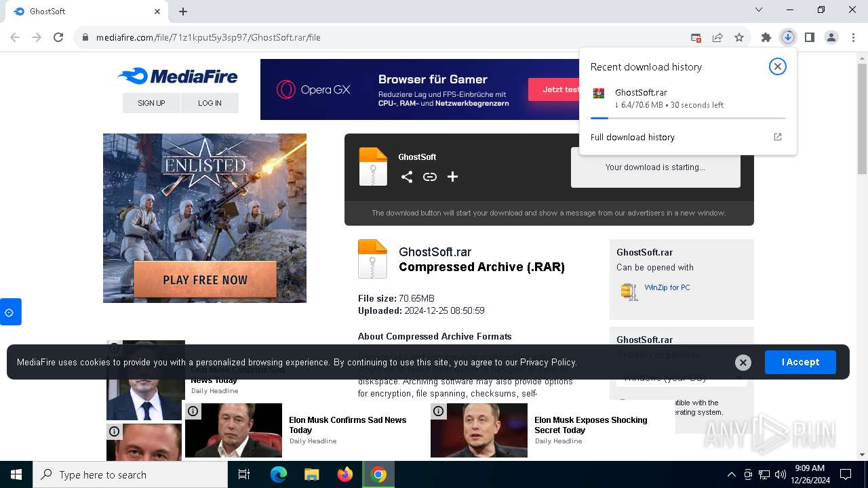
Task: Open the Chrome extensions puzzle icon
Action: click(766, 38)
